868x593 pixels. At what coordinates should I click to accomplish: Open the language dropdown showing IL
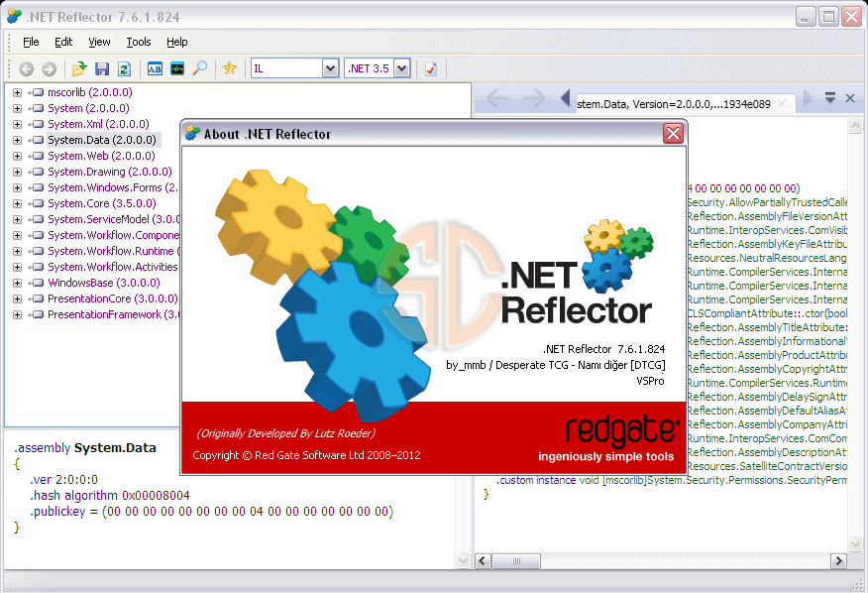click(331, 68)
